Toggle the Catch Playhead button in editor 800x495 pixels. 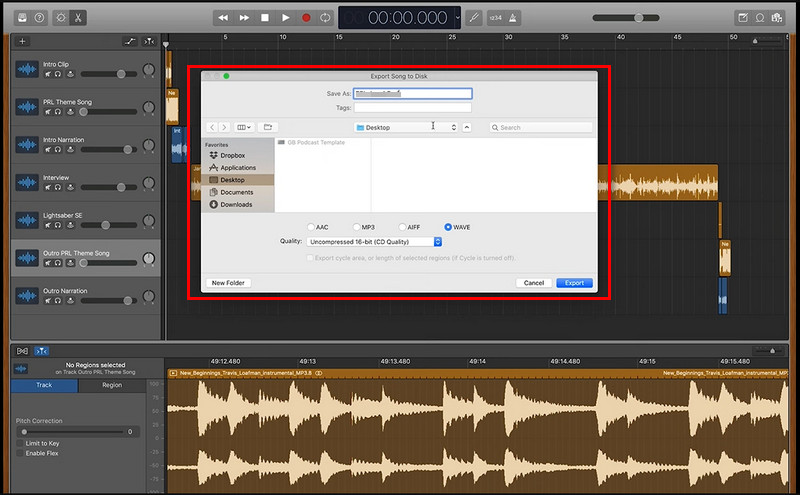pyautogui.click(x=41, y=351)
